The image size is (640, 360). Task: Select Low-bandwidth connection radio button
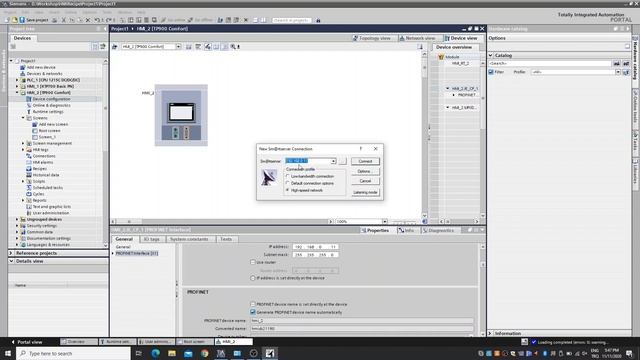click(x=288, y=176)
